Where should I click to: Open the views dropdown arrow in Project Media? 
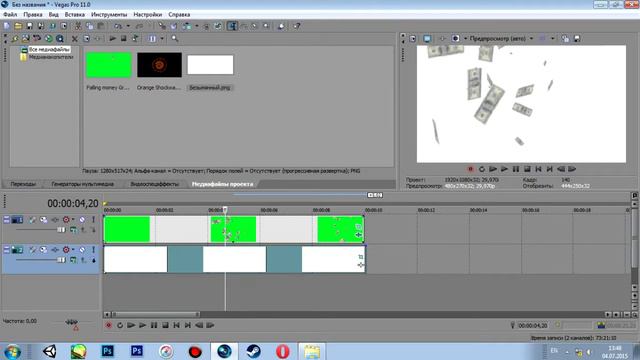point(162,39)
